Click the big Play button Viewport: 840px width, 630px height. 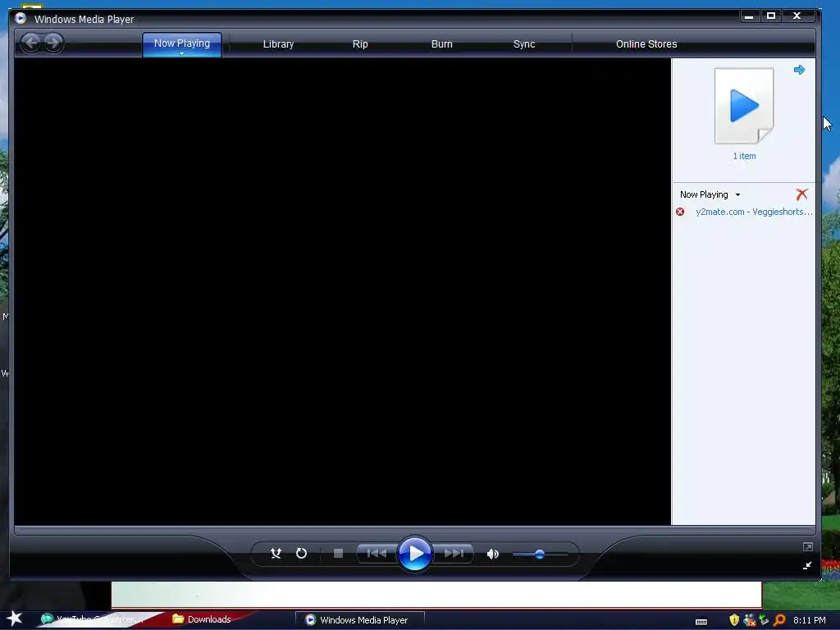point(414,554)
